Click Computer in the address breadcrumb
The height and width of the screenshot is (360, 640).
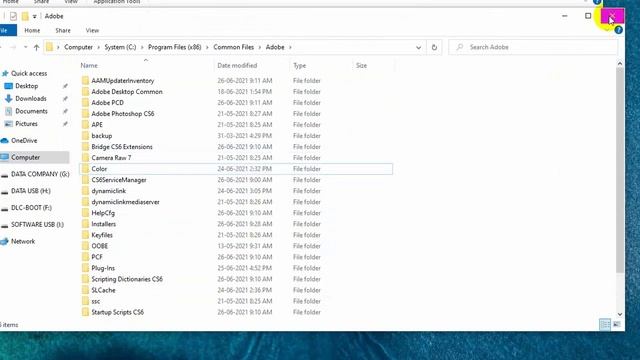[78, 47]
